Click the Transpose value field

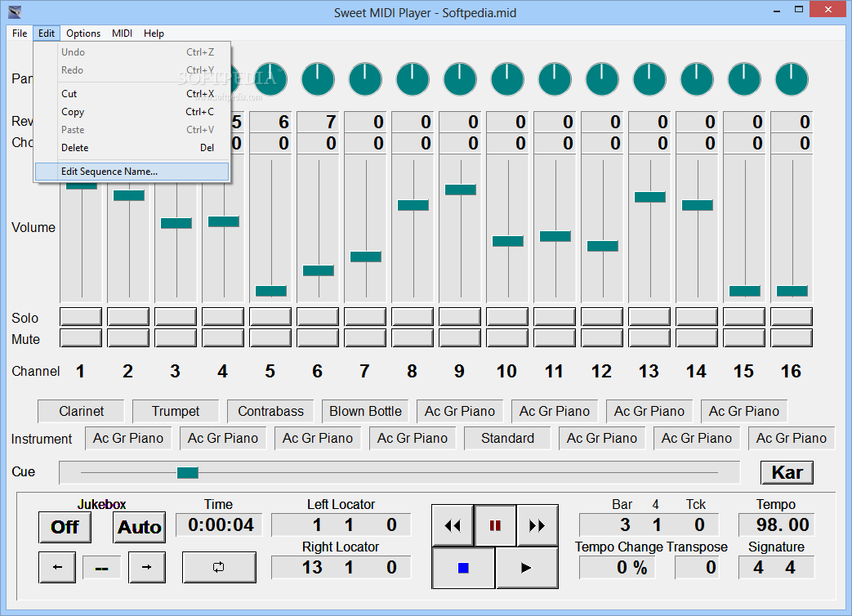coord(697,568)
